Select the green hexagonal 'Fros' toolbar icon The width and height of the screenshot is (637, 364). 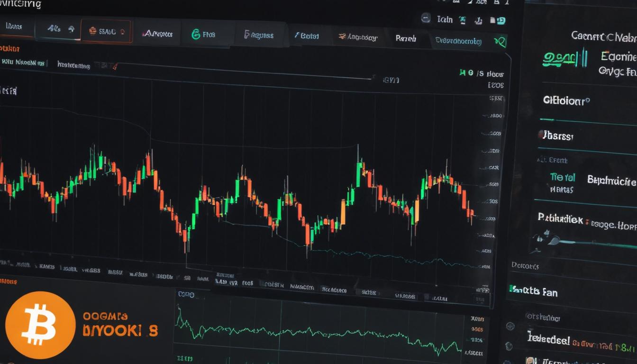pyautogui.click(x=195, y=34)
